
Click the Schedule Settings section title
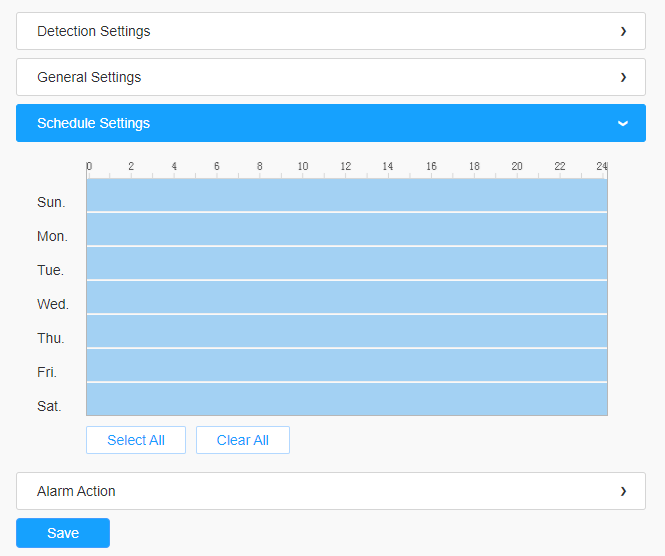(x=93, y=123)
